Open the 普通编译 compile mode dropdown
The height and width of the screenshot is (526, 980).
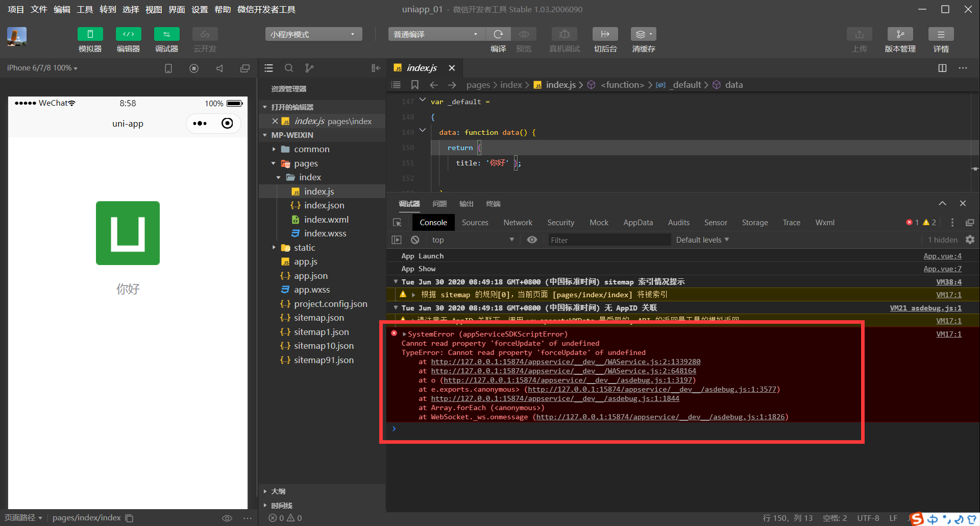click(436, 34)
